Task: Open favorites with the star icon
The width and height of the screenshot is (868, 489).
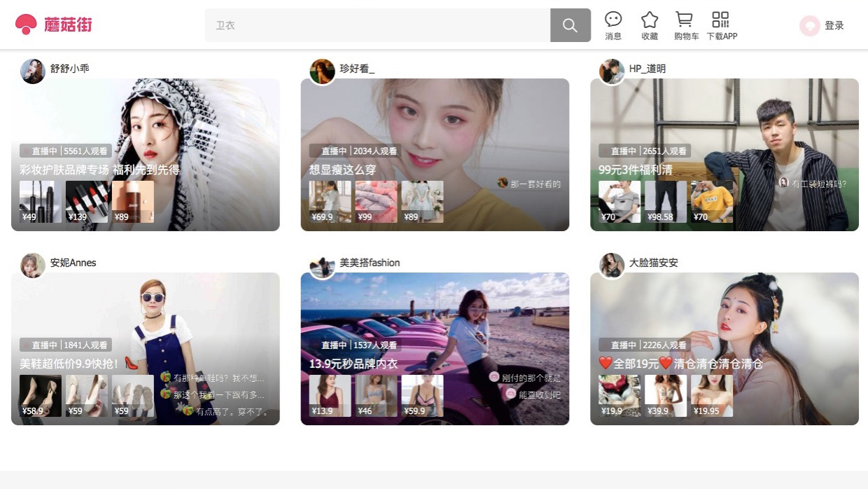Action: coord(650,20)
